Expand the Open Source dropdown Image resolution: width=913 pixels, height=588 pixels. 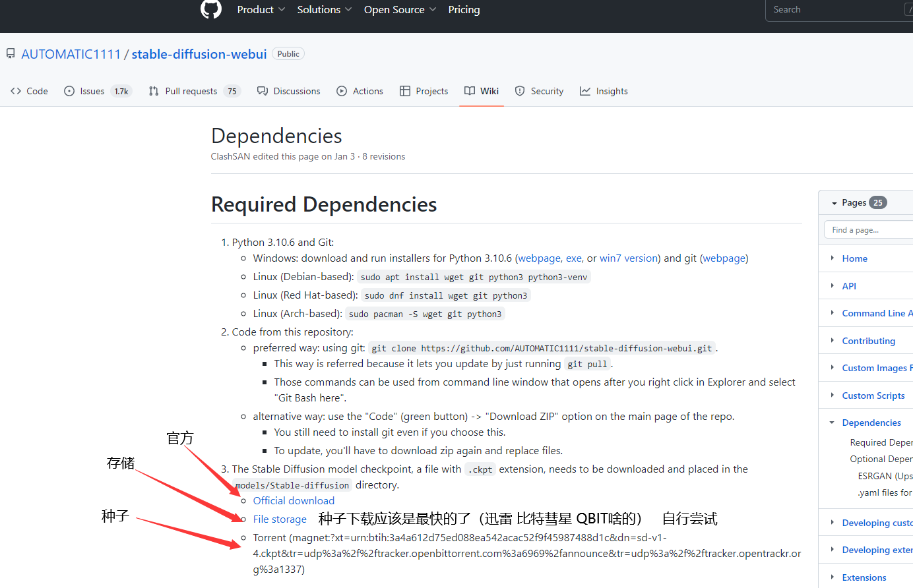tap(400, 10)
